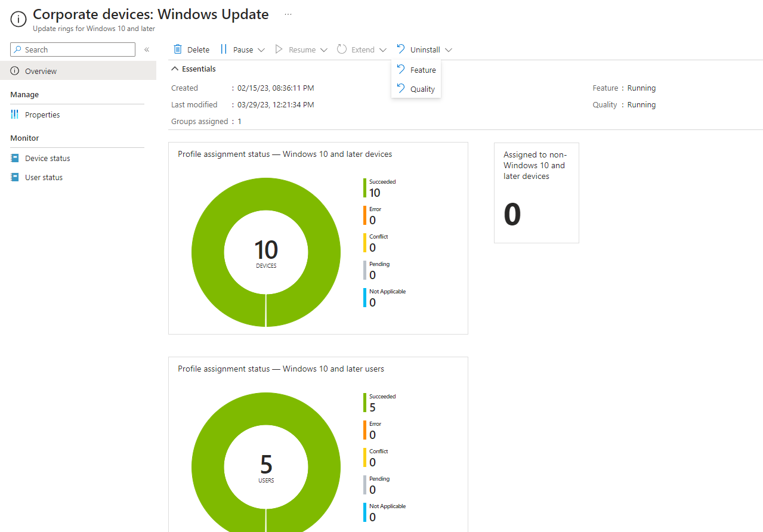The image size is (763, 532).
Task: Click the devices Succeeded count 10
Action: [x=375, y=193]
